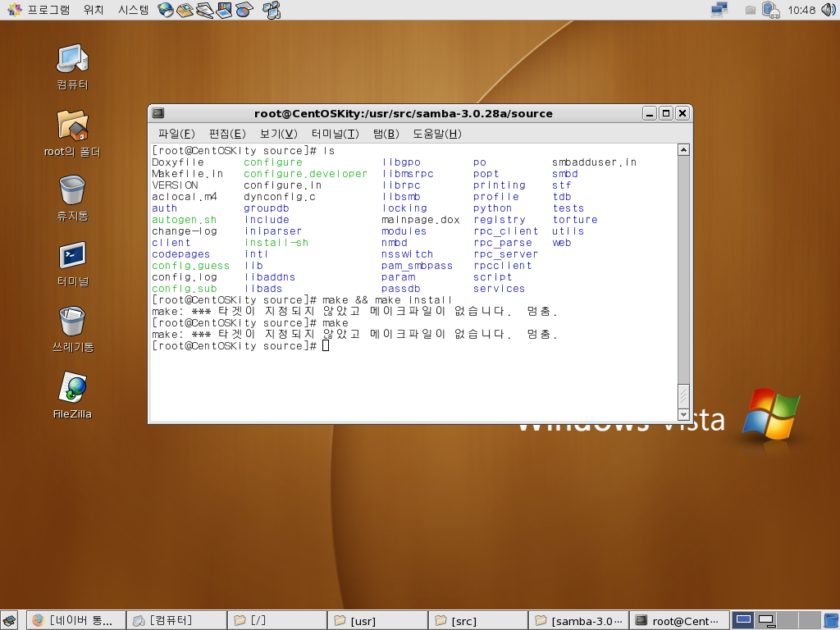Click the 'mainpage.dox' entry in terminal listing
The height and width of the screenshot is (630, 840).
coord(421,220)
